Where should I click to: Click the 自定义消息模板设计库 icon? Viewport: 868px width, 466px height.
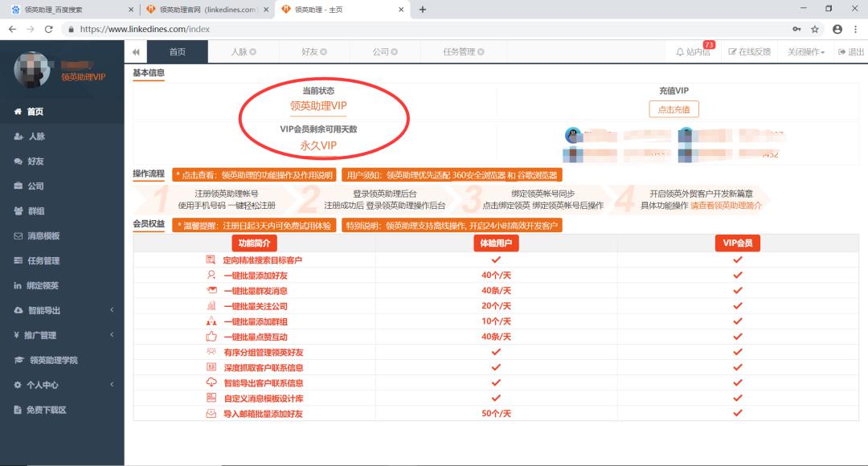[211, 398]
